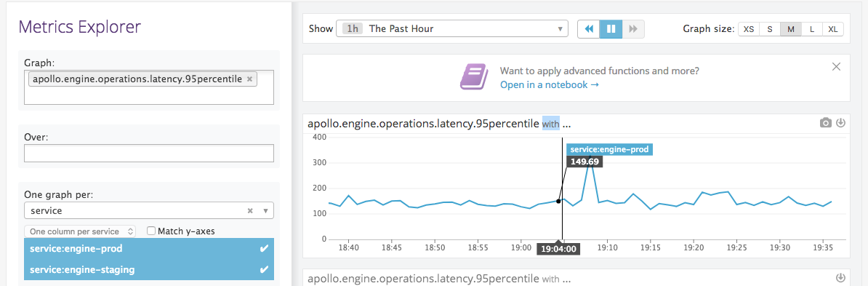Click the engine-prod graph title
Screen dimensions: 868x286
coord(439,124)
